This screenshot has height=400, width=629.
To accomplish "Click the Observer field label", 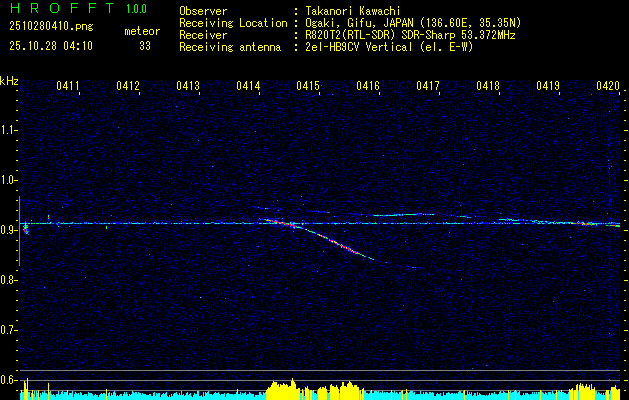I will point(203,11).
